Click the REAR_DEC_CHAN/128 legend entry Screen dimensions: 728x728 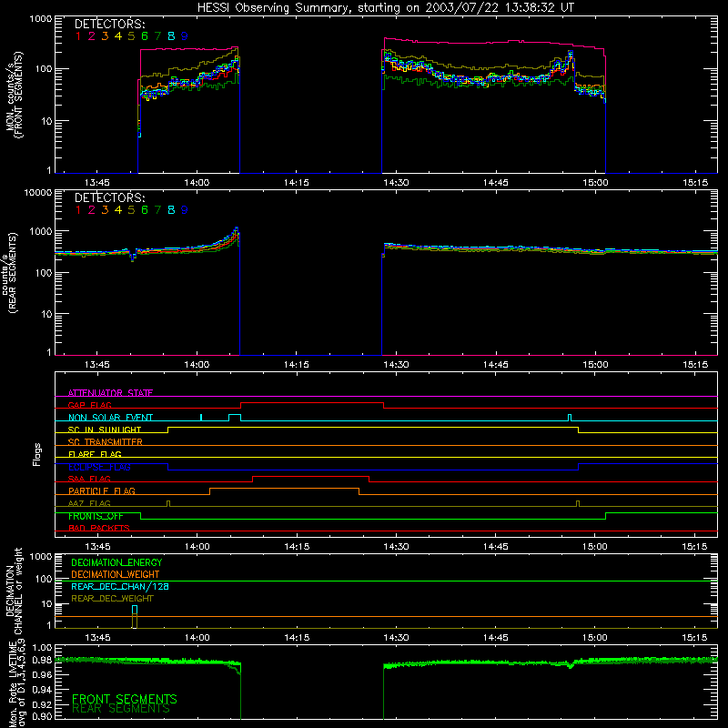coord(120,587)
